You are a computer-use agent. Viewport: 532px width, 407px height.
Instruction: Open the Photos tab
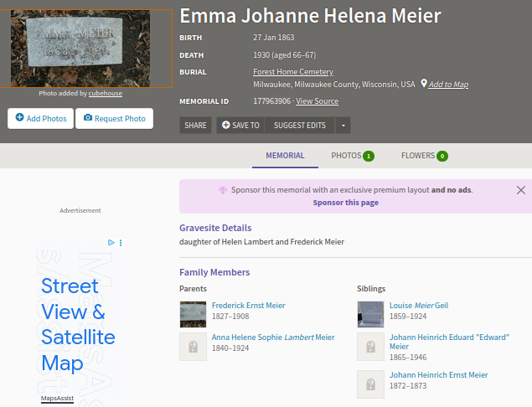coord(352,156)
